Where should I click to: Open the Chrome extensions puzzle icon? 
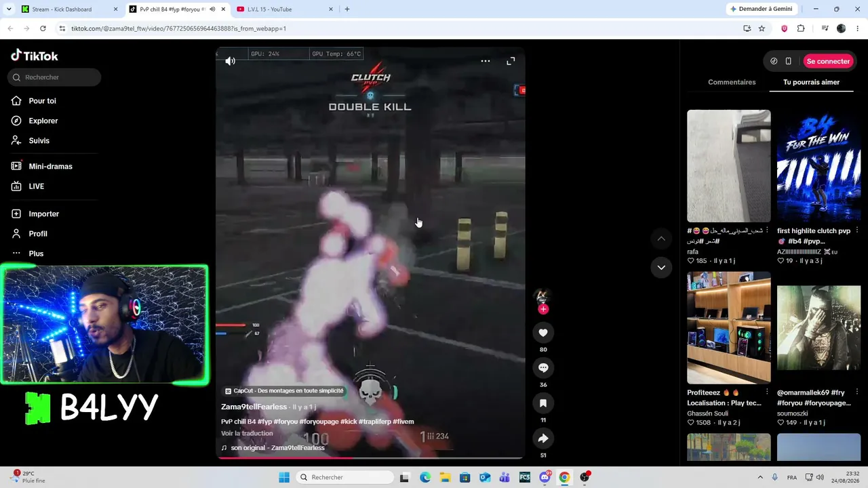[801, 28]
